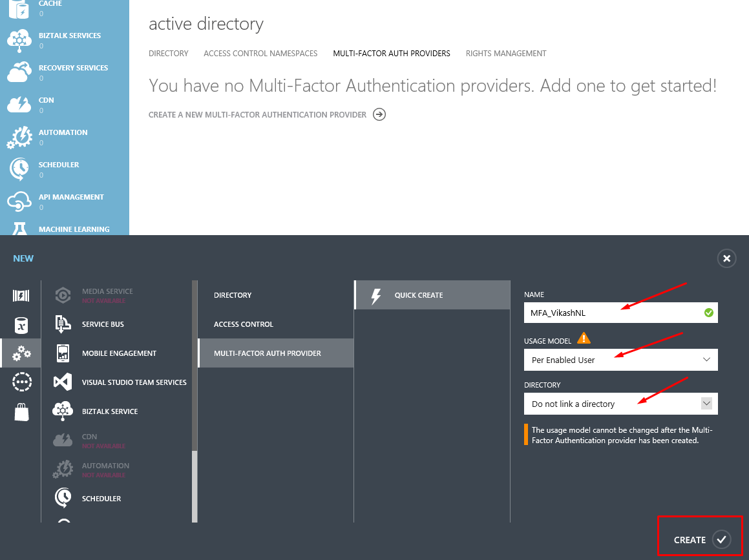The height and width of the screenshot is (560, 749).
Task: Select the CDN sidebar icon
Action: coord(19,105)
